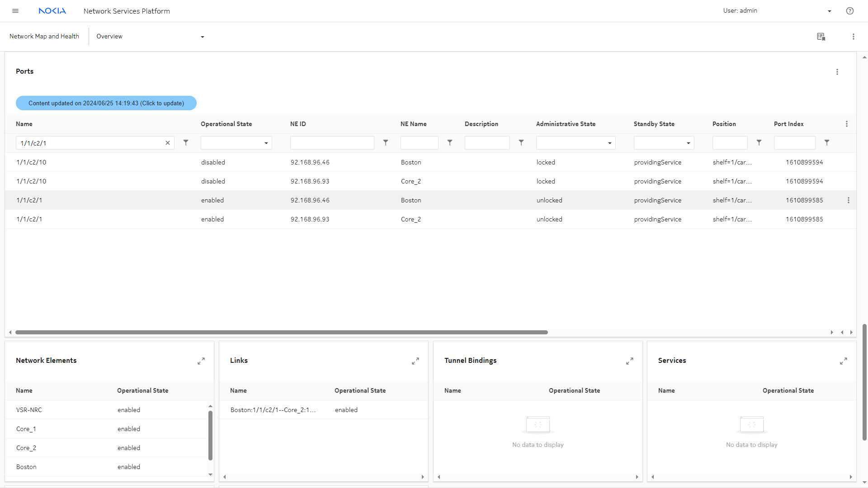Click the NE ID filter input field
Screen dimensions: 868x488
click(332, 143)
